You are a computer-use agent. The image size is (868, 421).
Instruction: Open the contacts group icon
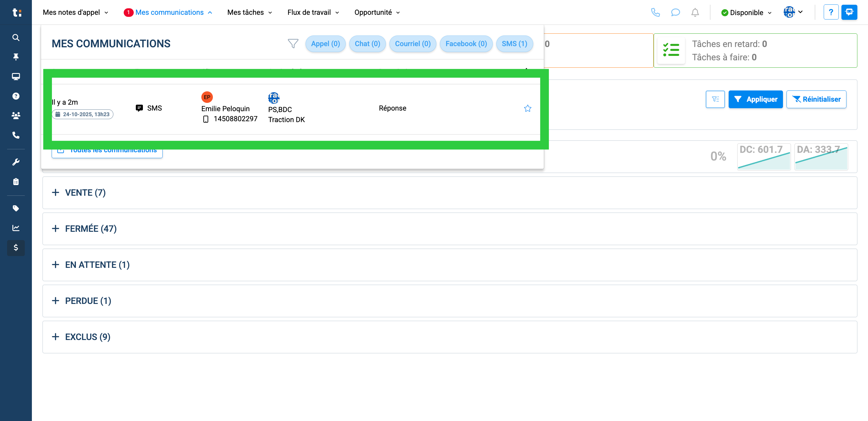click(x=16, y=115)
